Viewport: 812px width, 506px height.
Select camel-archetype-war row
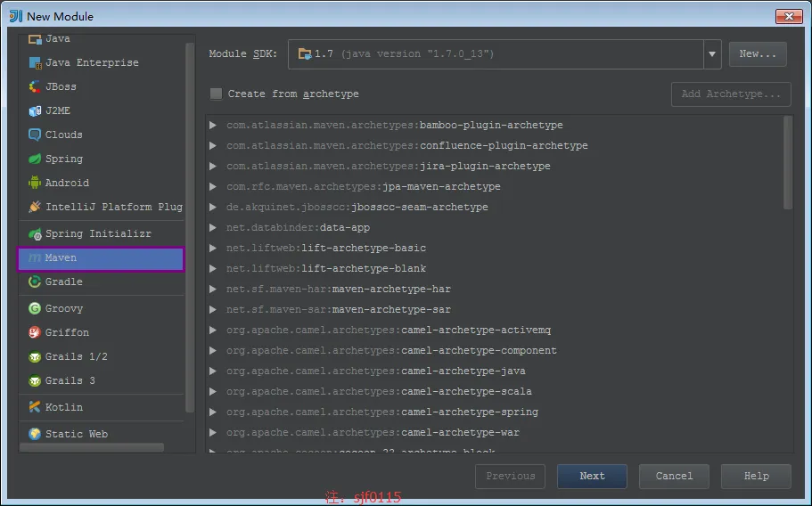(495, 433)
